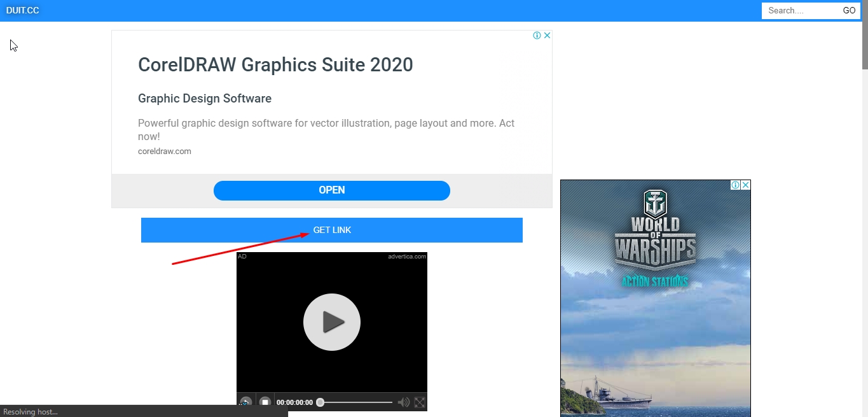868x417 pixels.
Task: Close the World of Warships advertisement
Action: pyautogui.click(x=746, y=185)
